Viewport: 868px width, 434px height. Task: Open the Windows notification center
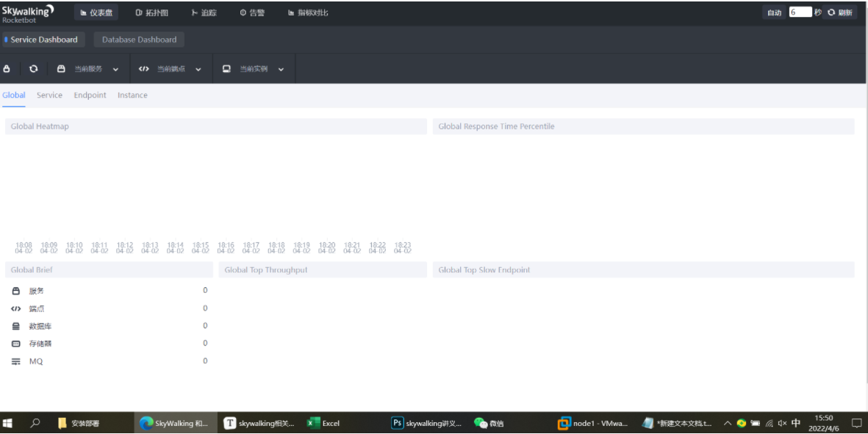point(856,423)
